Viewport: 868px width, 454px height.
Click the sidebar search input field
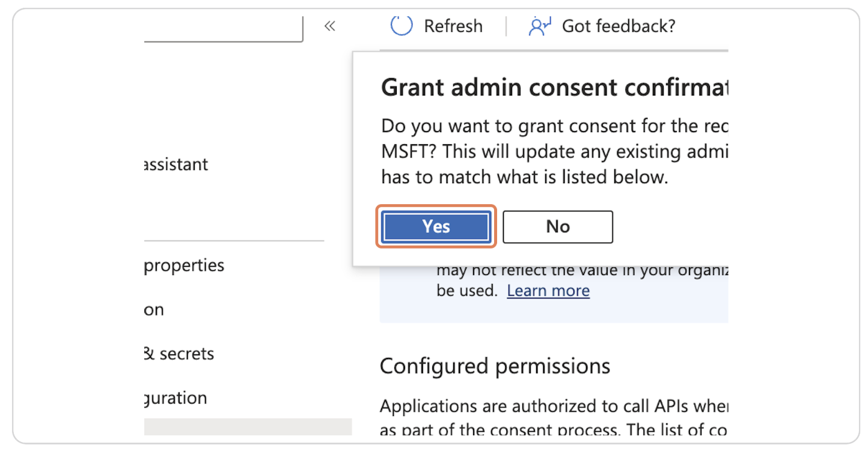(x=222, y=29)
